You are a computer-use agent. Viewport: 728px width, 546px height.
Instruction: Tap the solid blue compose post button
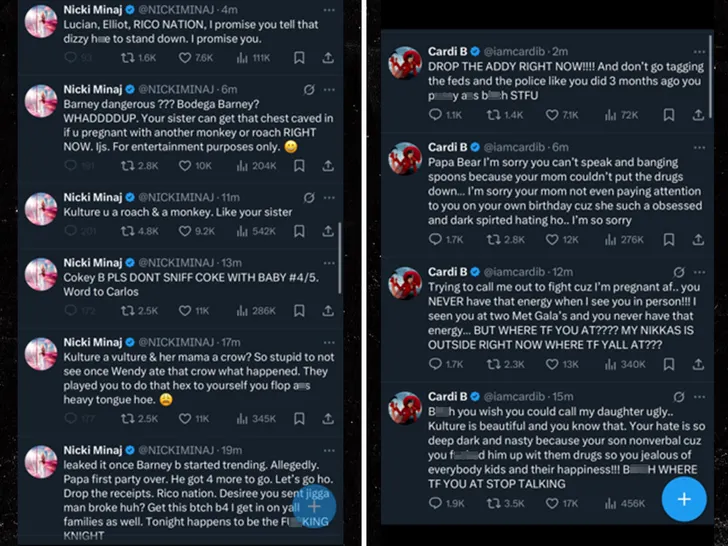click(x=684, y=498)
